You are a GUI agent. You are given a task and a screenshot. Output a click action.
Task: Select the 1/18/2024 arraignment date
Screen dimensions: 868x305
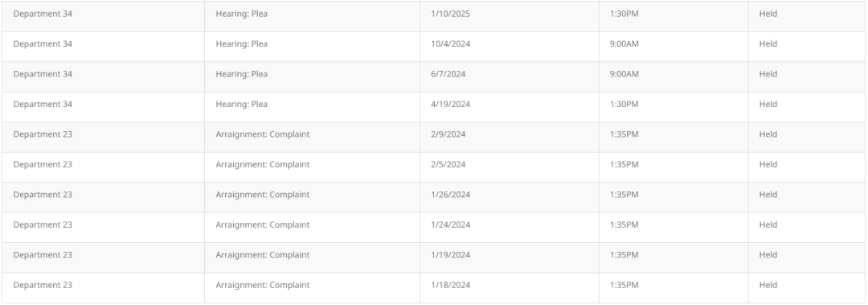click(450, 285)
